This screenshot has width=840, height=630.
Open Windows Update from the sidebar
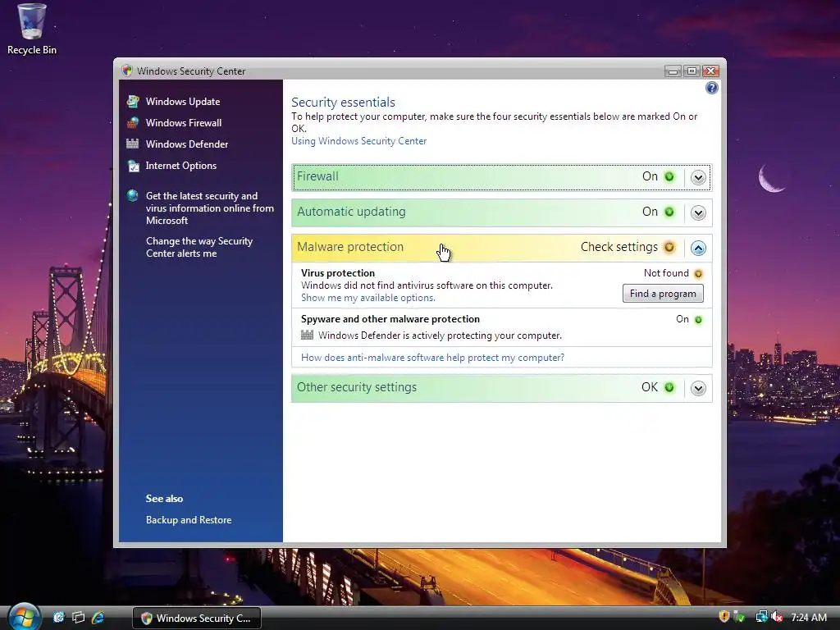click(x=183, y=101)
